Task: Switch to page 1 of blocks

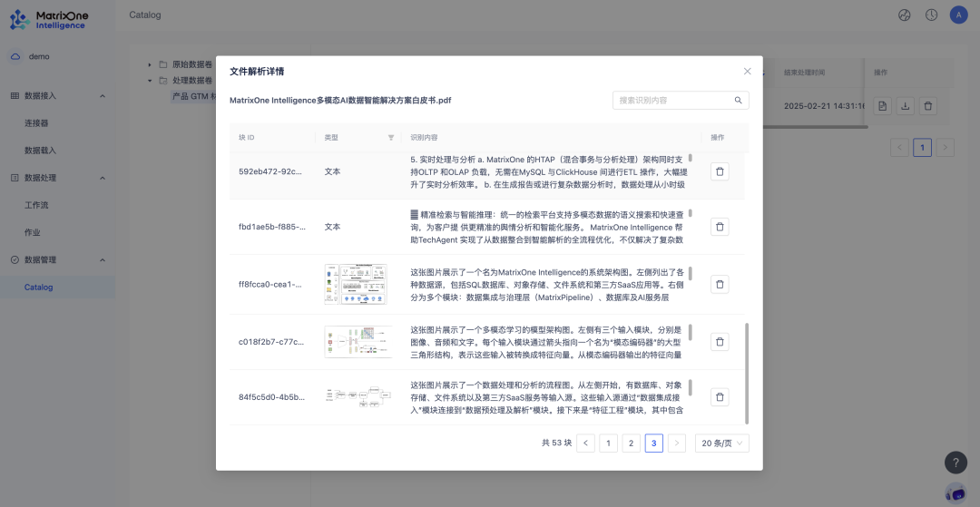Action: point(608,444)
